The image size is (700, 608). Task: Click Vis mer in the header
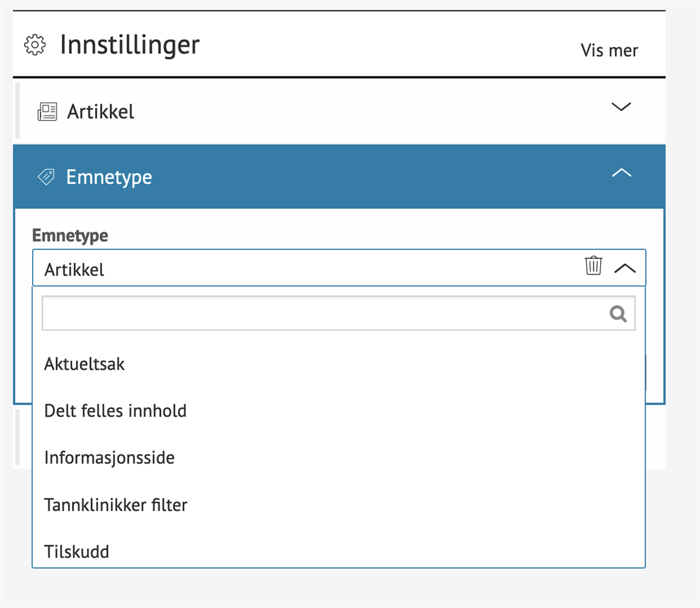(609, 51)
